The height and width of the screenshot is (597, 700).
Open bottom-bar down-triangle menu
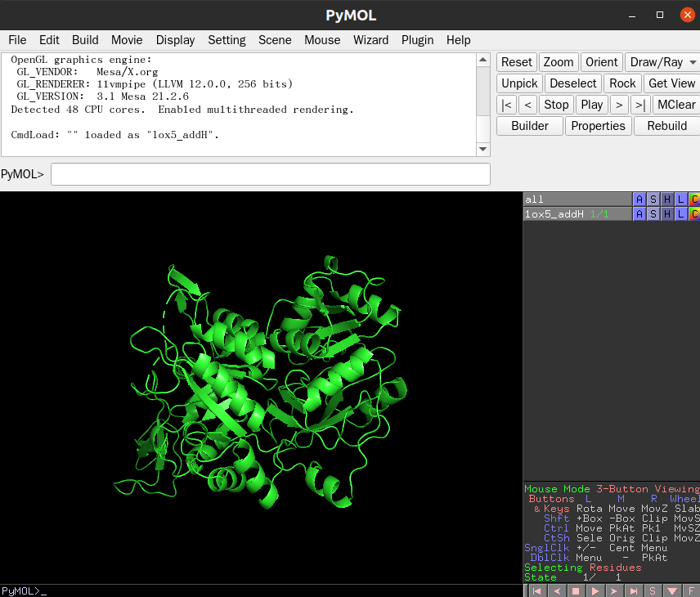672,590
